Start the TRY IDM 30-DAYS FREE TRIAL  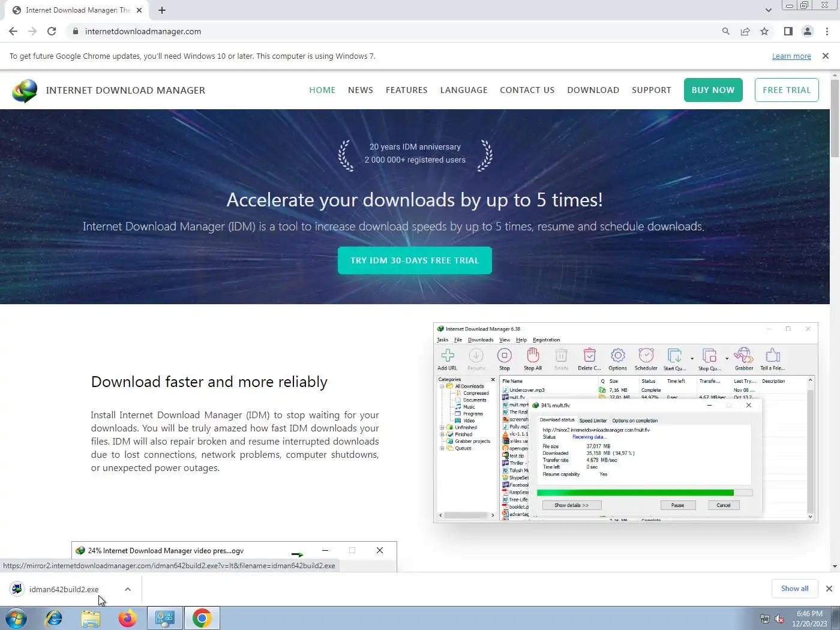(x=415, y=260)
